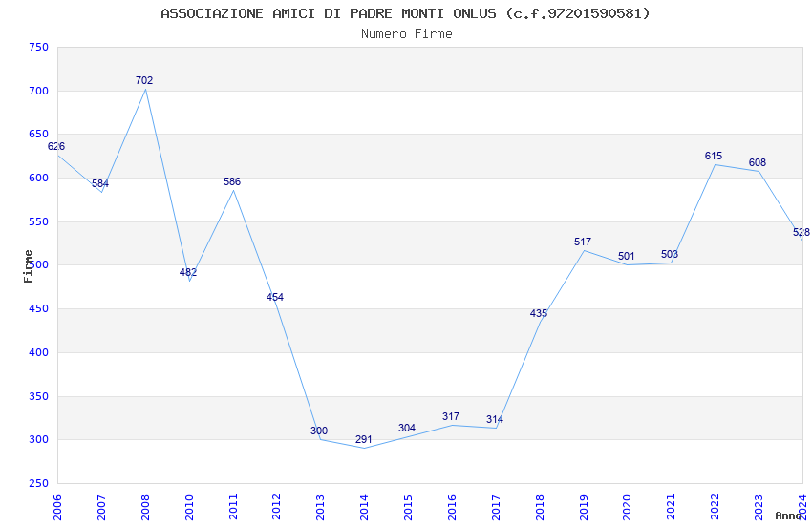
Task: Click the subtitle Numero Firme
Action: [407, 34]
